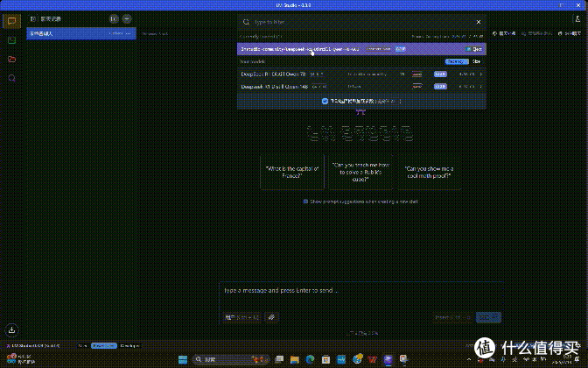The height and width of the screenshot is (368, 588).
Task: Open the weather widget on the taskbar
Action: pyautogui.click(x=21, y=359)
